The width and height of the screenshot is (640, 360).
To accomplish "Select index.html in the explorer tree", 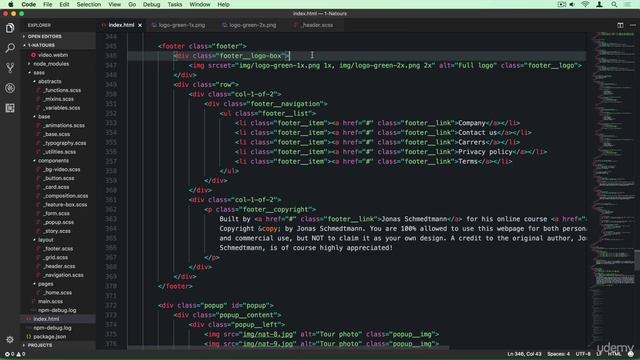I will pyautogui.click(x=58, y=319).
